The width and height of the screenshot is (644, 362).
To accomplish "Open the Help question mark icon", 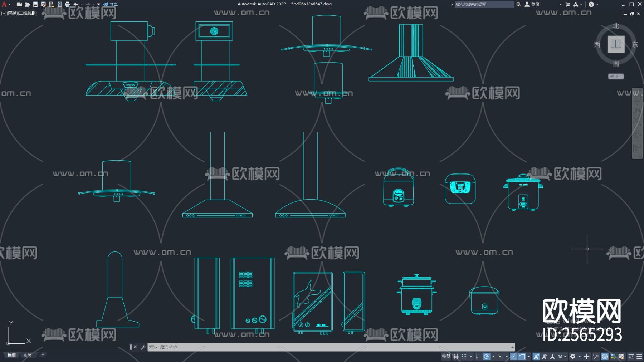I will (x=591, y=4).
